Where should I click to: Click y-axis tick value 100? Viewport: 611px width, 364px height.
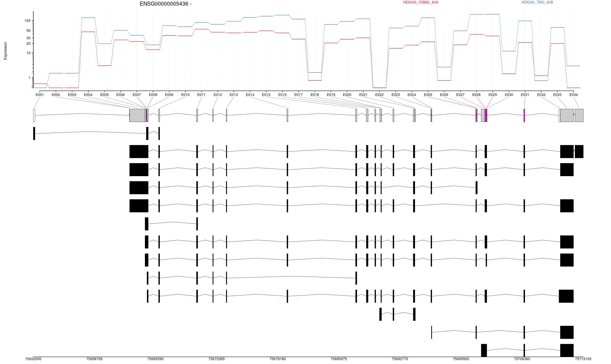(x=27, y=21)
